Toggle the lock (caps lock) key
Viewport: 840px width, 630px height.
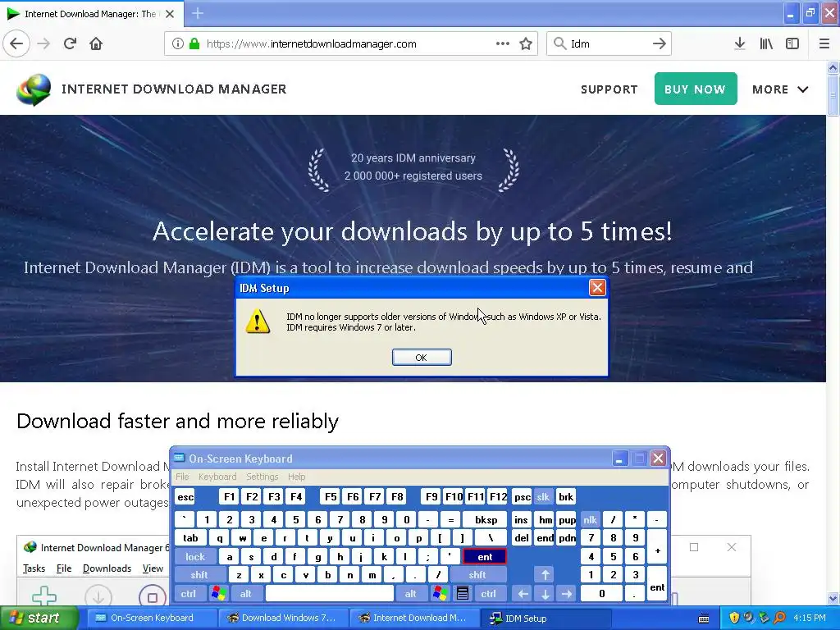pyautogui.click(x=195, y=557)
